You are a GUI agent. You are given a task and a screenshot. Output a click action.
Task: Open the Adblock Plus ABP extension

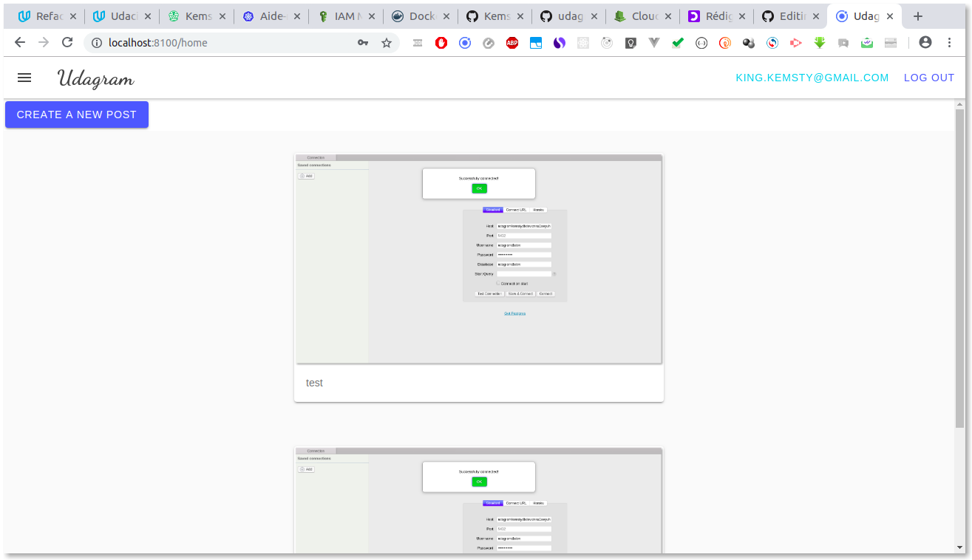[x=512, y=43]
